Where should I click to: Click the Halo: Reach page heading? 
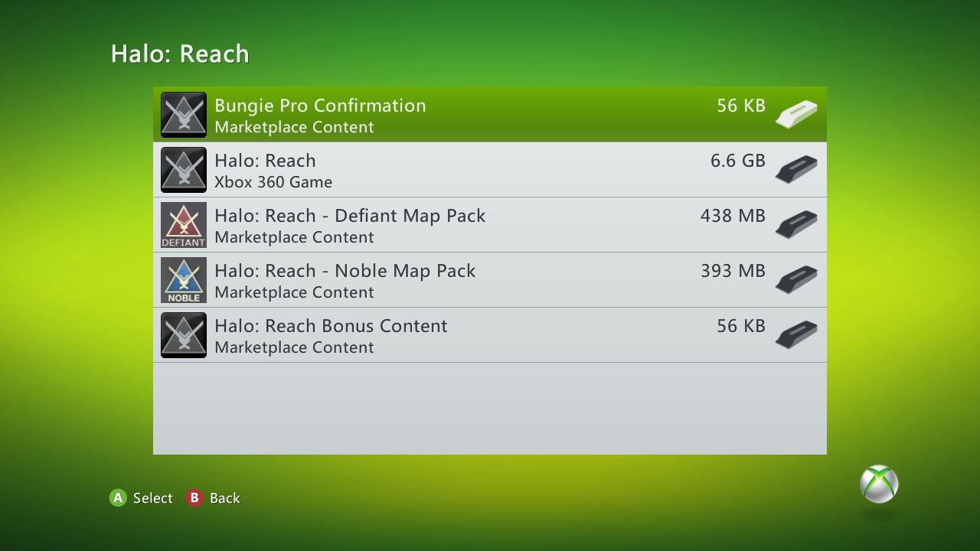pos(180,54)
